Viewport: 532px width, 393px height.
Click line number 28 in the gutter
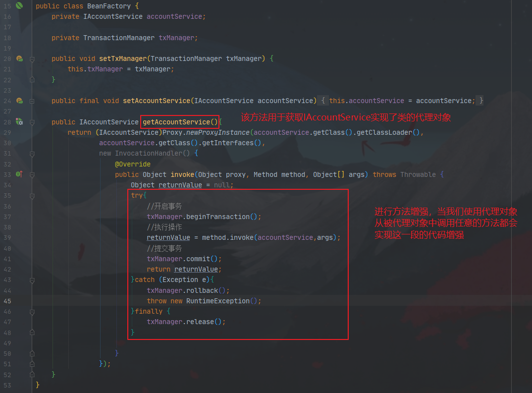point(7,122)
